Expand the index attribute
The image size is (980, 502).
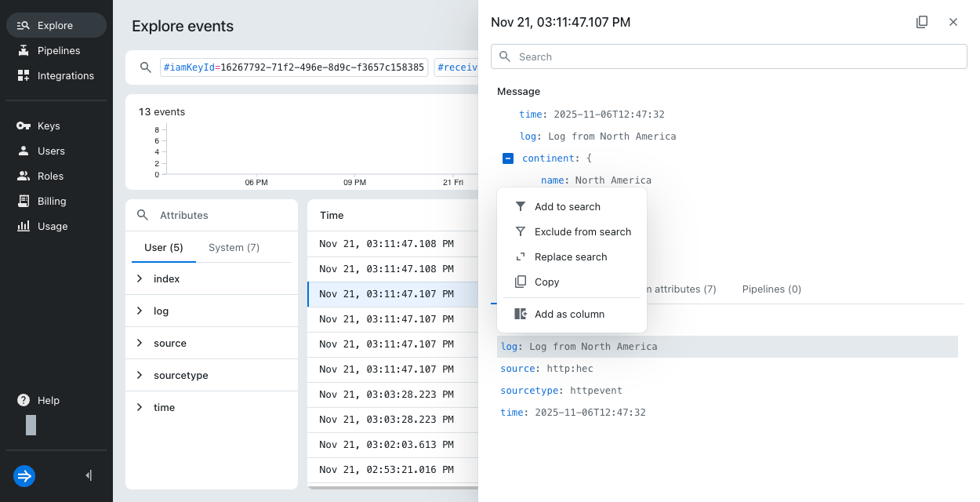click(140, 279)
